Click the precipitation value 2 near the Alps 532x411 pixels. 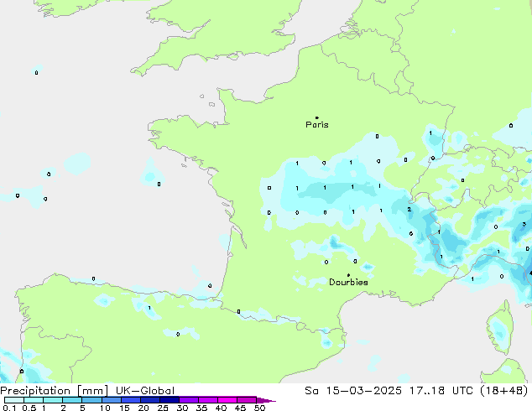tap(409, 209)
